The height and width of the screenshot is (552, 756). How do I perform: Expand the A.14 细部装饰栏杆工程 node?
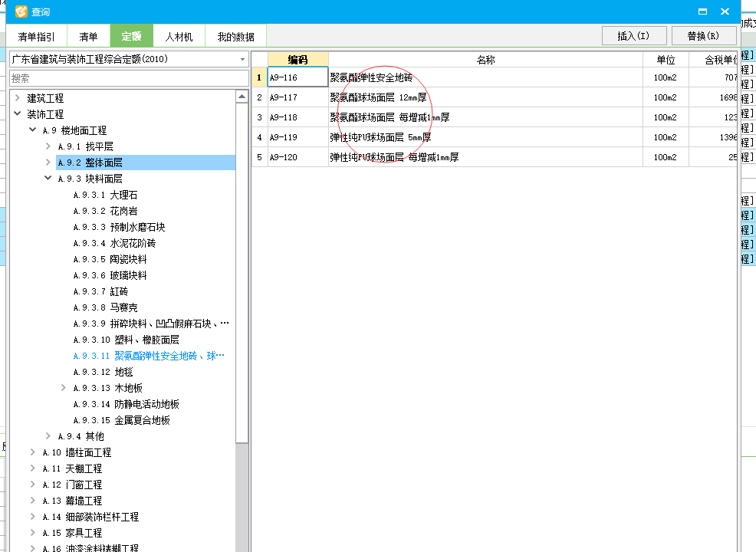(x=33, y=516)
